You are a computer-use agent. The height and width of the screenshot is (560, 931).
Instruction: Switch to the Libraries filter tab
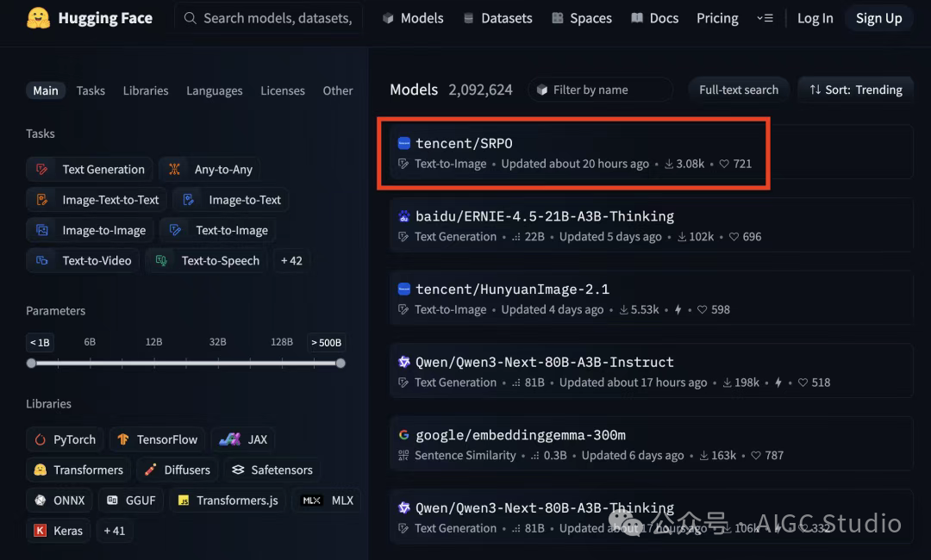click(146, 90)
